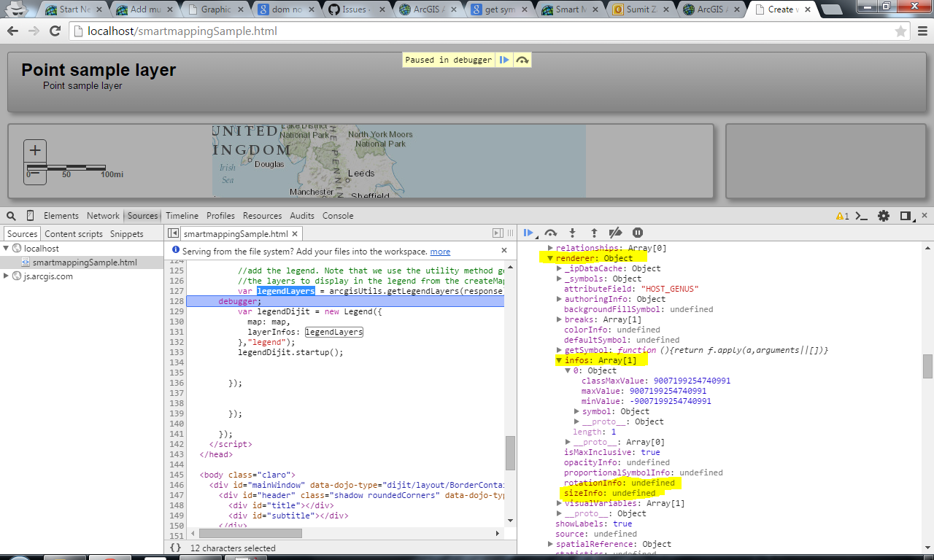
Task: Bookmark page using the star icon
Action: pyautogui.click(x=901, y=31)
